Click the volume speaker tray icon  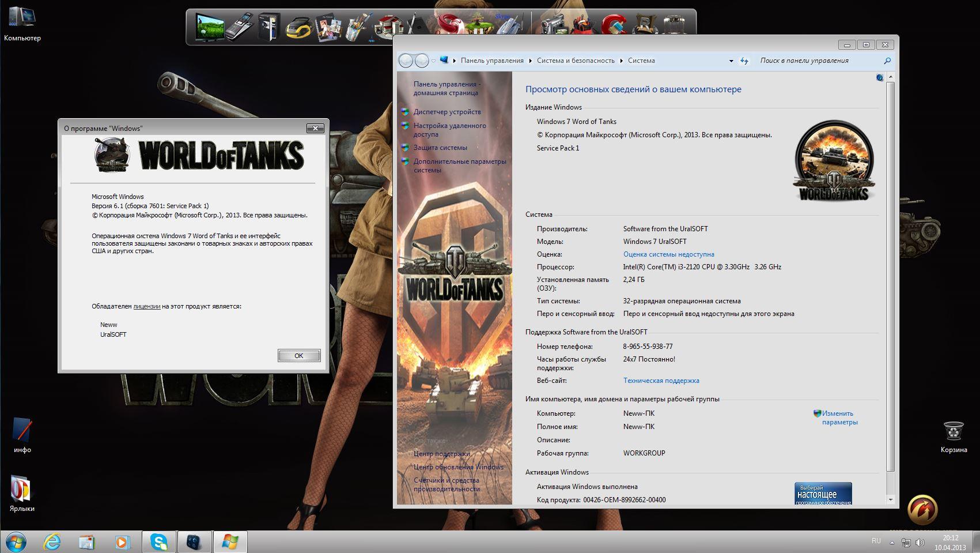920,543
